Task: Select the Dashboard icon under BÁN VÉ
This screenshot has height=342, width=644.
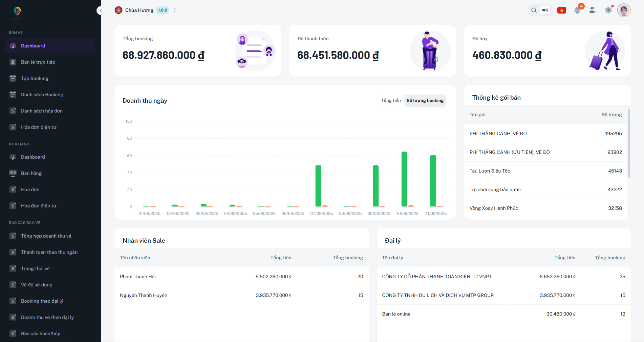Action: tap(13, 46)
